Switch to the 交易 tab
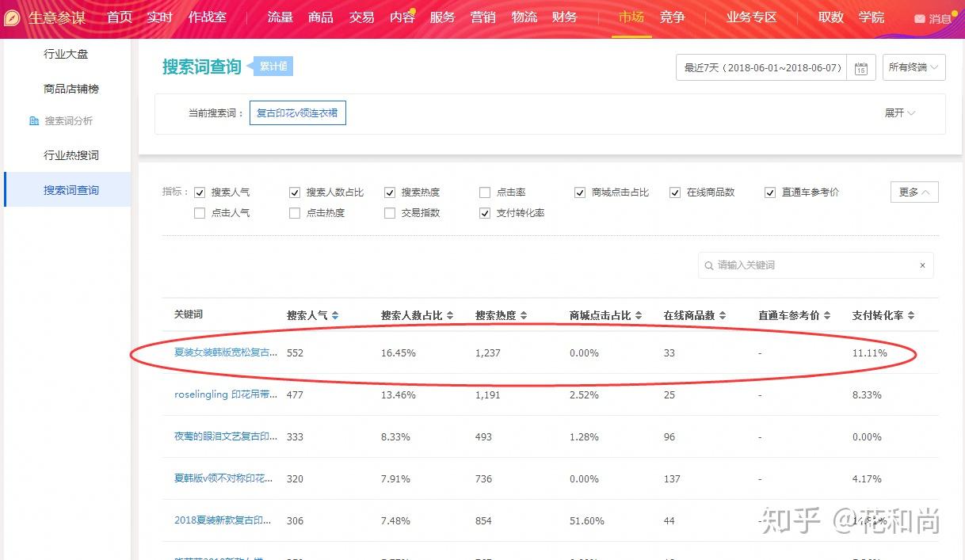The width and height of the screenshot is (965, 560). (361, 17)
